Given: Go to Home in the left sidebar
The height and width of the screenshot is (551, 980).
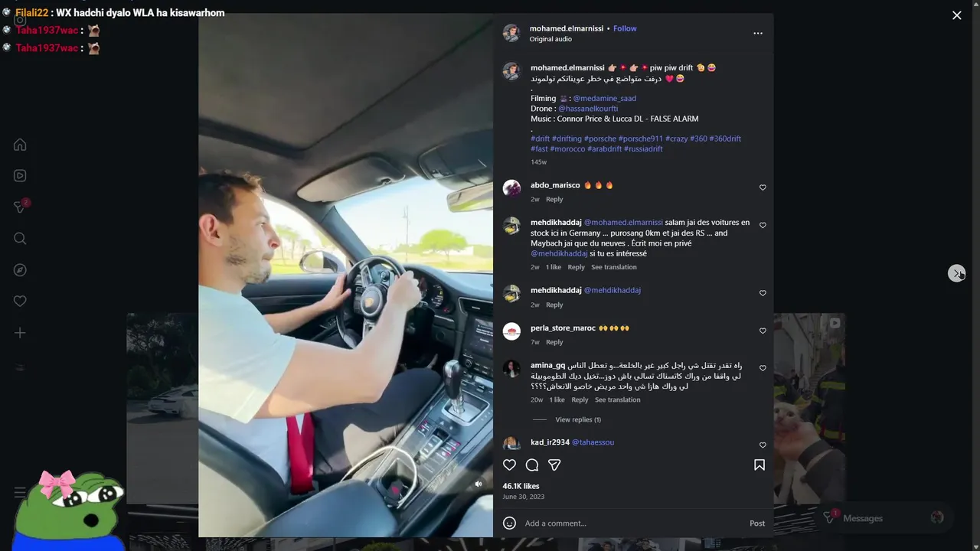Looking at the screenshot, I should tap(20, 145).
